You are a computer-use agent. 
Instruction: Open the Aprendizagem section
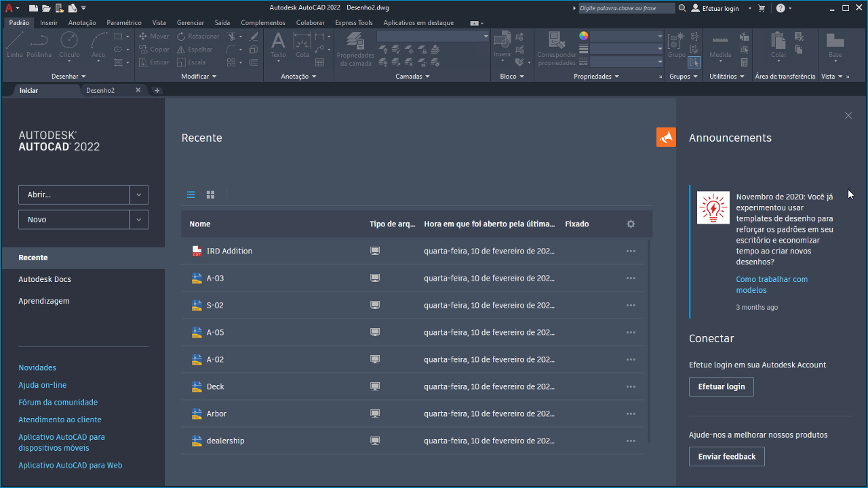(44, 301)
